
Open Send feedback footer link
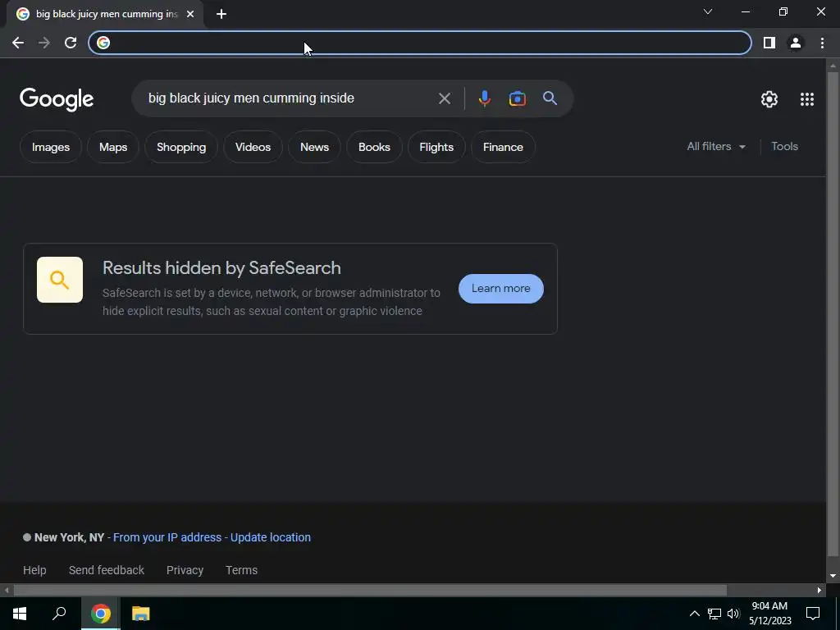pyautogui.click(x=107, y=570)
